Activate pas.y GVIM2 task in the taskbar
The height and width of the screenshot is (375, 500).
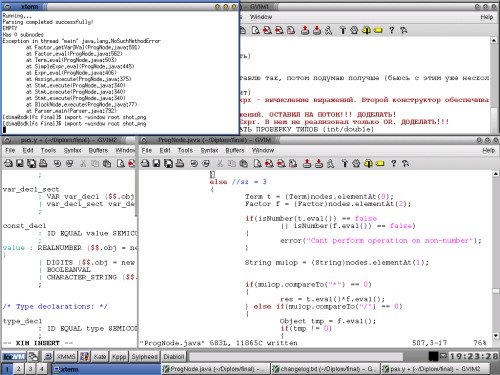(x=435, y=369)
